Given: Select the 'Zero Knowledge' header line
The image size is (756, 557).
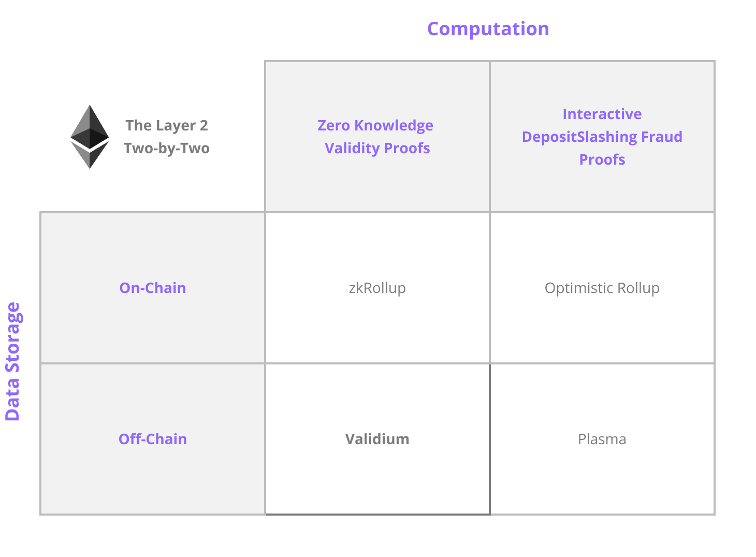Looking at the screenshot, I should (x=375, y=125).
